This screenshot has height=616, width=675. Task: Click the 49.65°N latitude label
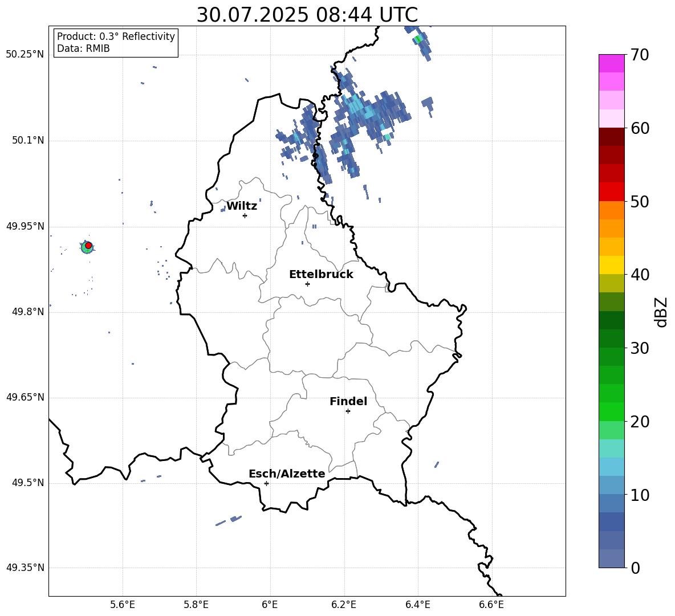point(25,397)
